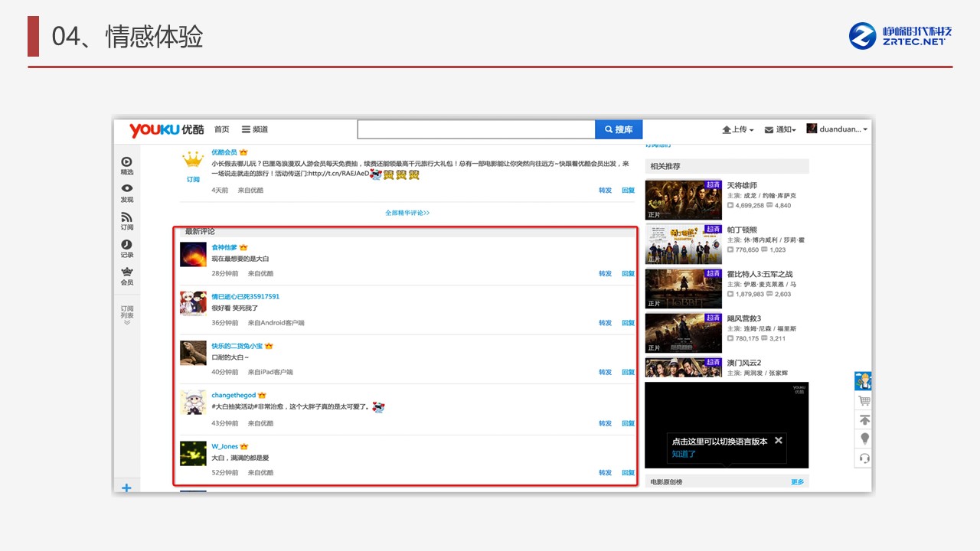The width and height of the screenshot is (980, 551).
Task: Click the 搜库 search button
Action: point(619,130)
